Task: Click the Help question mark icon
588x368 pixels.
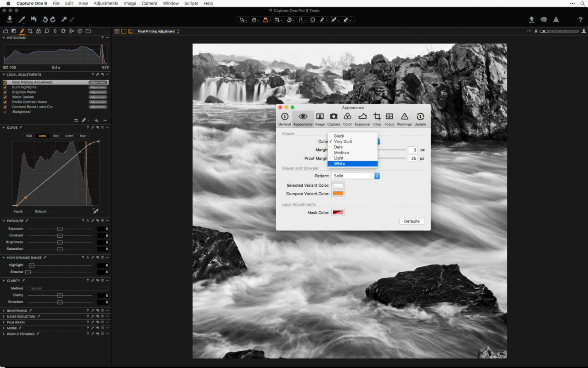Action: point(580,20)
